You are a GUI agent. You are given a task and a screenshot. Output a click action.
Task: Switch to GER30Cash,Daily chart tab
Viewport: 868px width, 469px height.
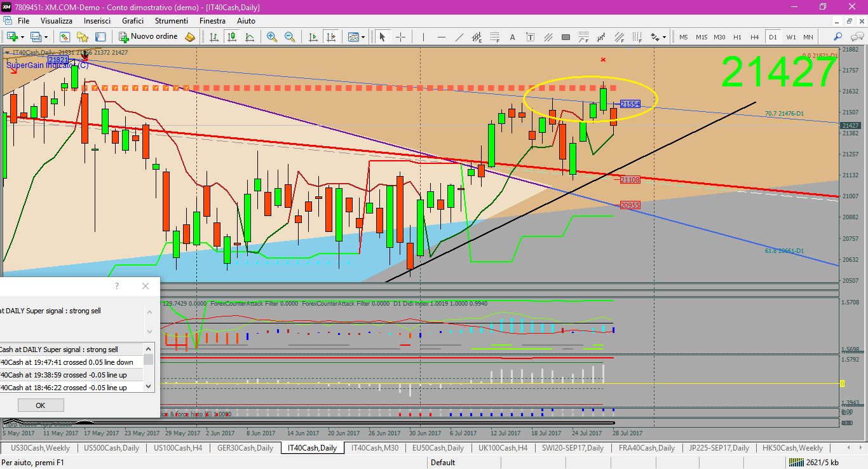pos(245,448)
